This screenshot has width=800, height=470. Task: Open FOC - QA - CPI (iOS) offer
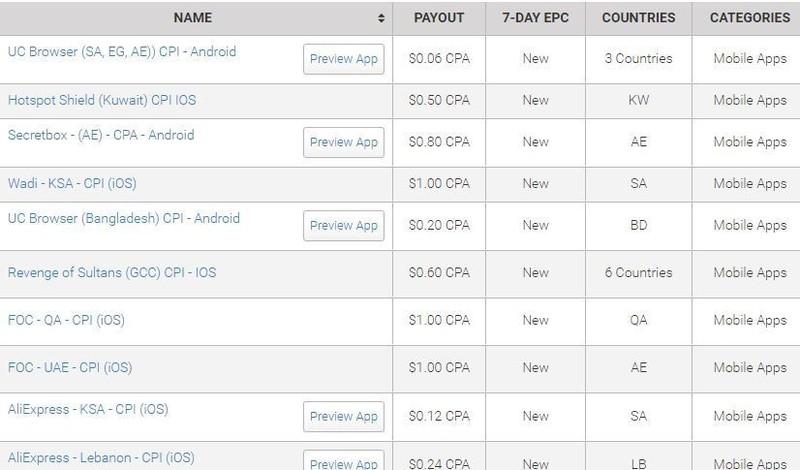click(66, 320)
